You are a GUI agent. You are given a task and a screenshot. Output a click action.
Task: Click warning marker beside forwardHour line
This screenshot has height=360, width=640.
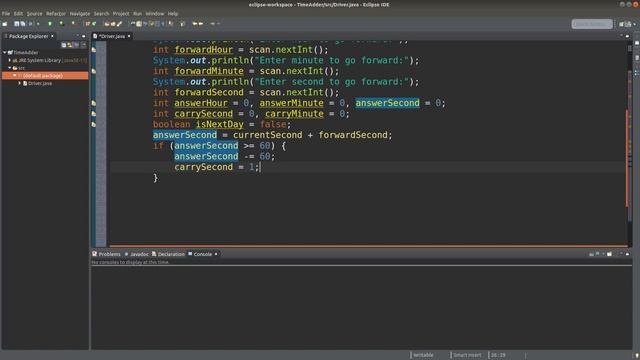(x=94, y=50)
